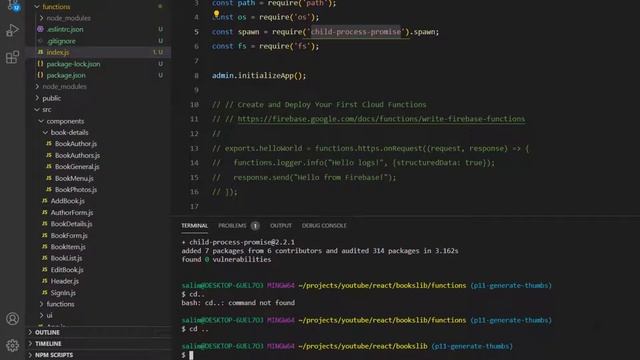The image size is (640, 360).
Task: Click 'found 0 vulnerabilities' terminal line
Action: pyautogui.click(x=226, y=260)
